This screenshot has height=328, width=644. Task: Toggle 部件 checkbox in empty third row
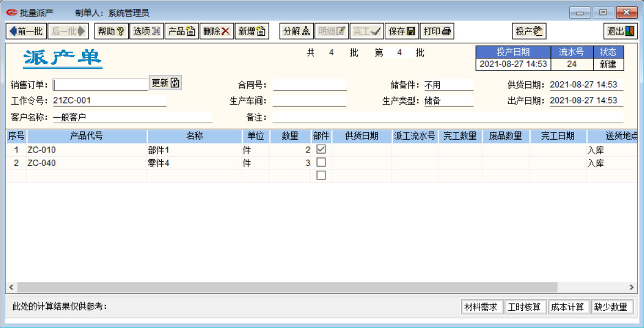click(321, 176)
